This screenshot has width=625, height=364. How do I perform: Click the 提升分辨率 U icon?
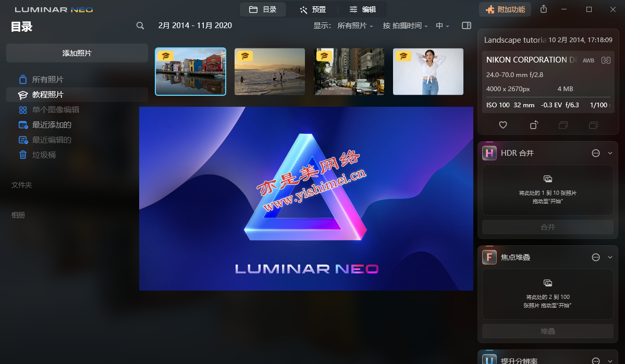489,360
